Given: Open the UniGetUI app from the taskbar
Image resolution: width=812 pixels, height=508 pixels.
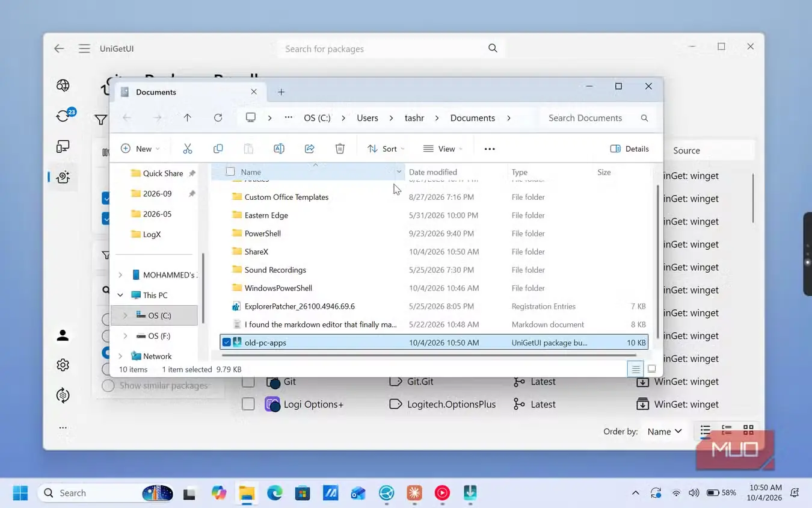Looking at the screenshot, I should tap(470, 493).
